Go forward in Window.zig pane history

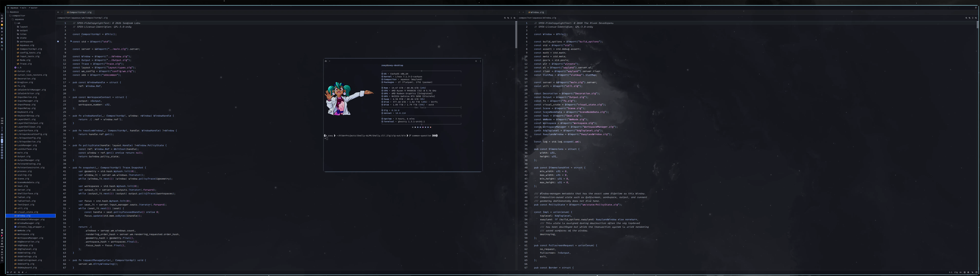pos(523,12)
